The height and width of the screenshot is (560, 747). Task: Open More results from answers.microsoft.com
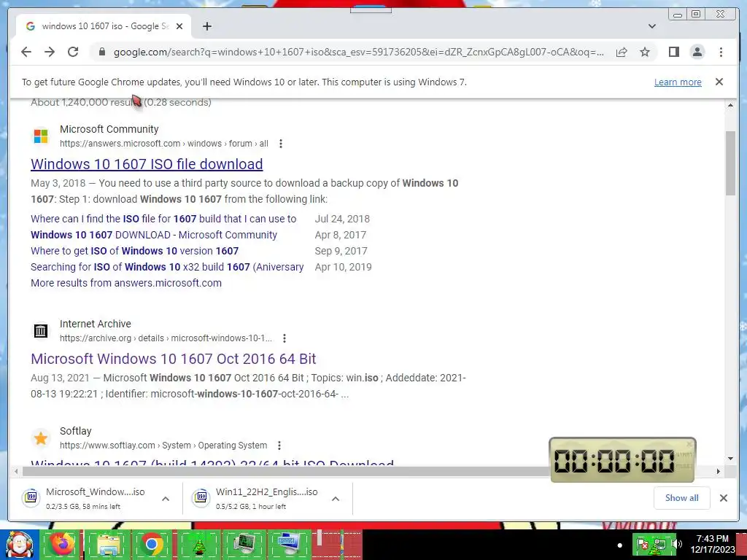pos(126,283)
